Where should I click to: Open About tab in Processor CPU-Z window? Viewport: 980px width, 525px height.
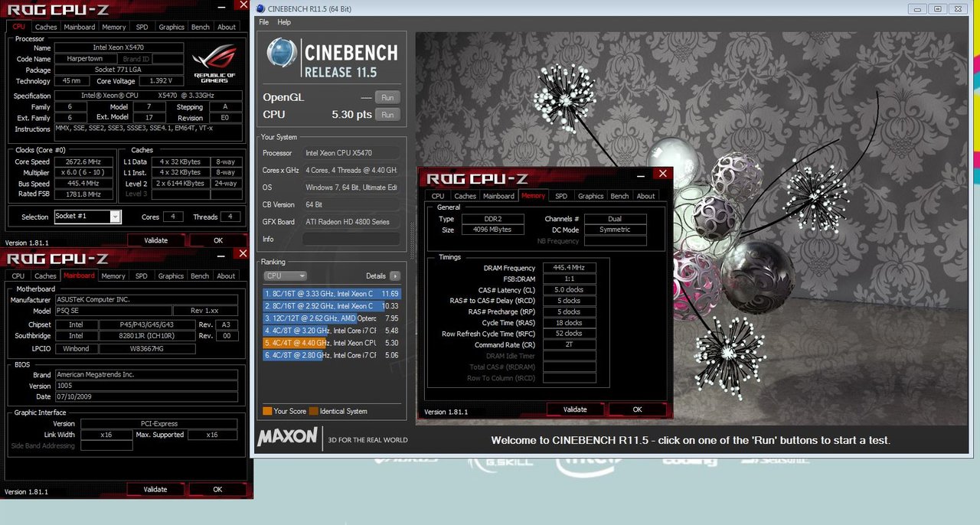(x=227, y=27)
